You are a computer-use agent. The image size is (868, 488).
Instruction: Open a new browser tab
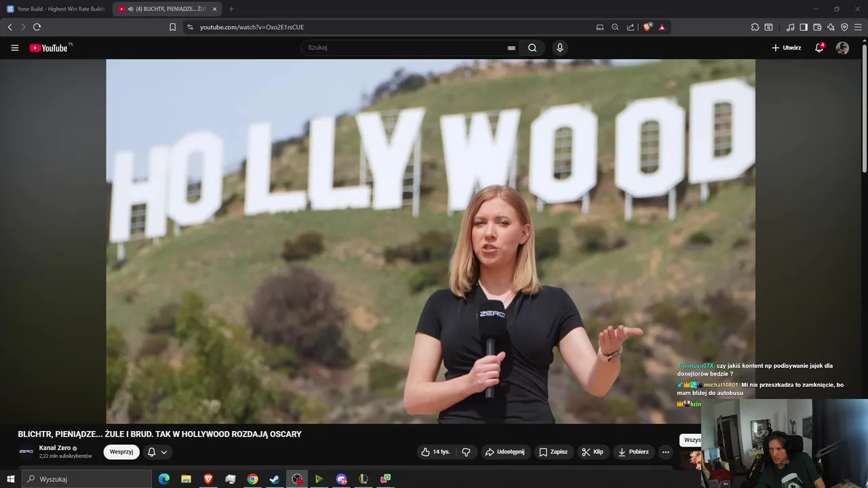(x=231, y=9)
